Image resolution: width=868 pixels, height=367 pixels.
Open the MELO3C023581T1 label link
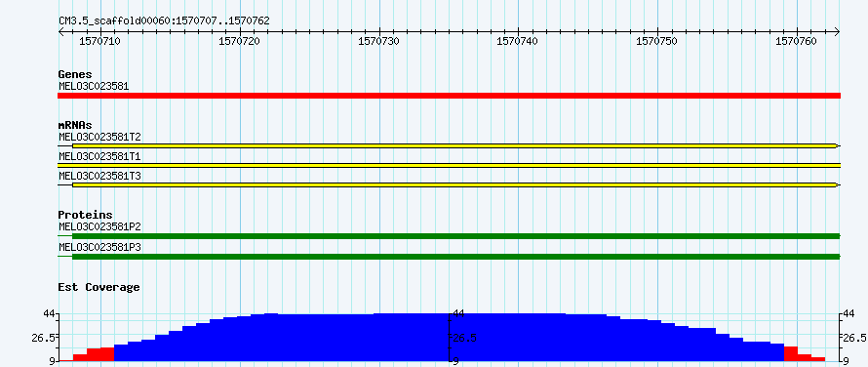(x=99, y=156)
